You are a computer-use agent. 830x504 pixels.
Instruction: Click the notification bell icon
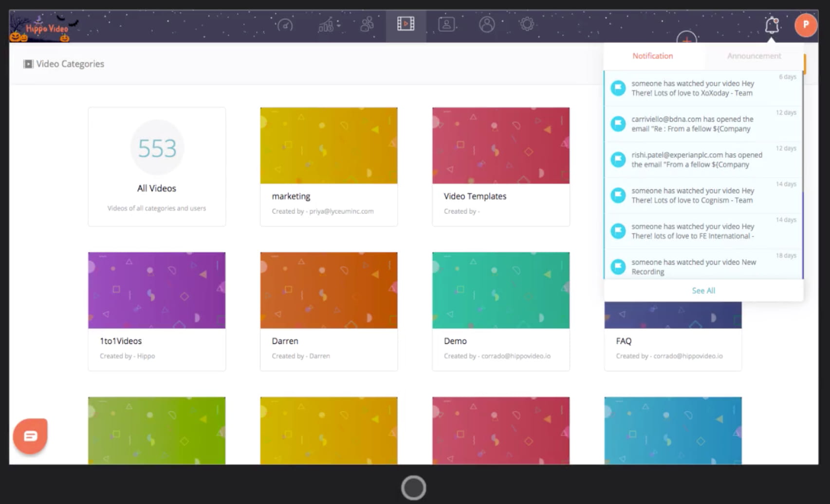pyautogui.click(x=771, y=26)
